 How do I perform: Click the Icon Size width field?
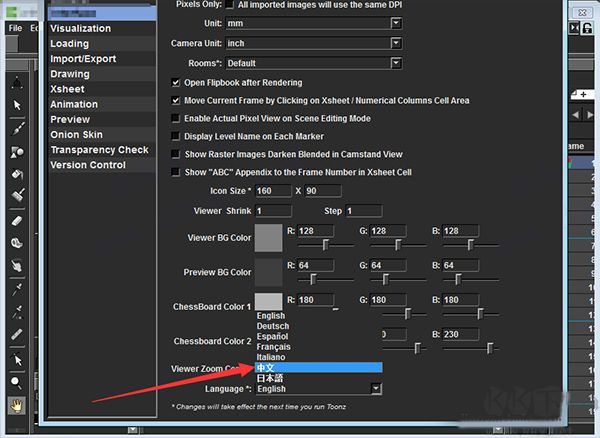pos(273,191)
